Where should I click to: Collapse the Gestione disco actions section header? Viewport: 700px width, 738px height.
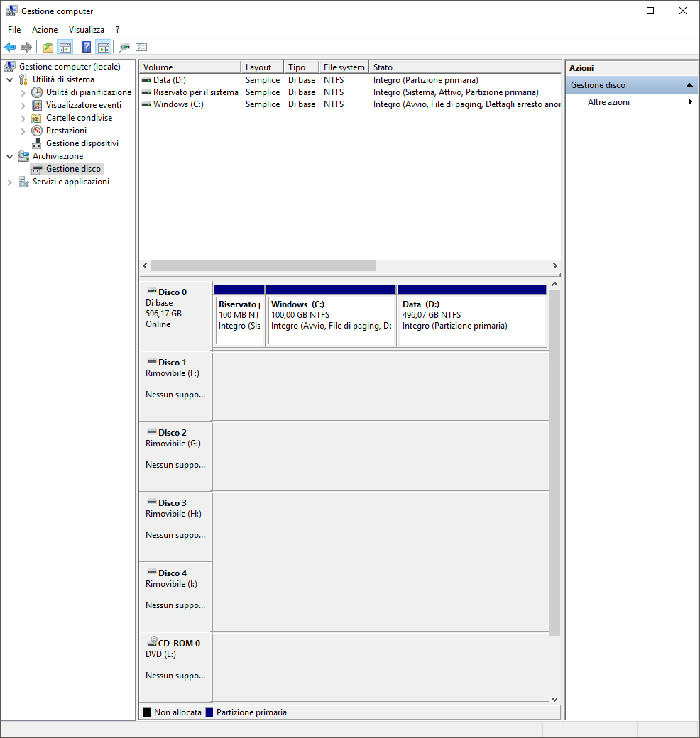pos(689,85)
